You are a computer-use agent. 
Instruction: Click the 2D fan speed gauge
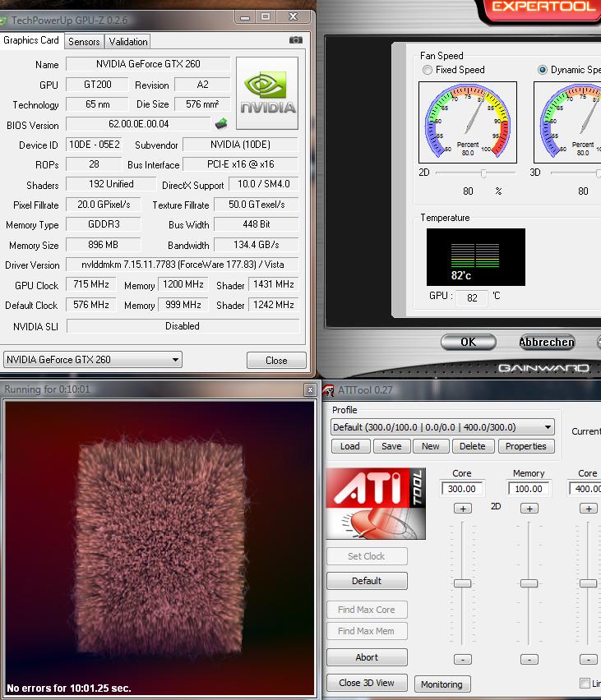point(467,122)
